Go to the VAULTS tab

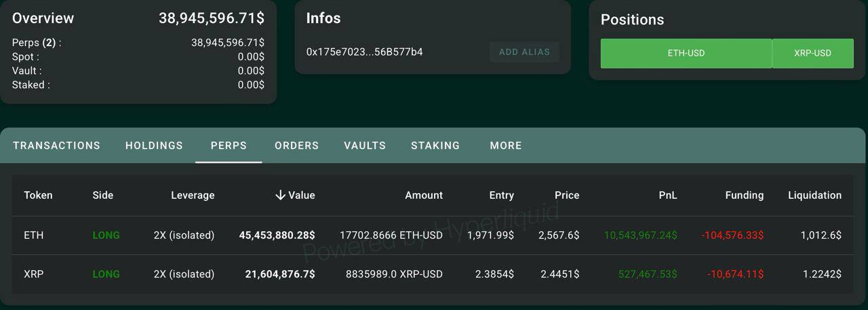365,145
